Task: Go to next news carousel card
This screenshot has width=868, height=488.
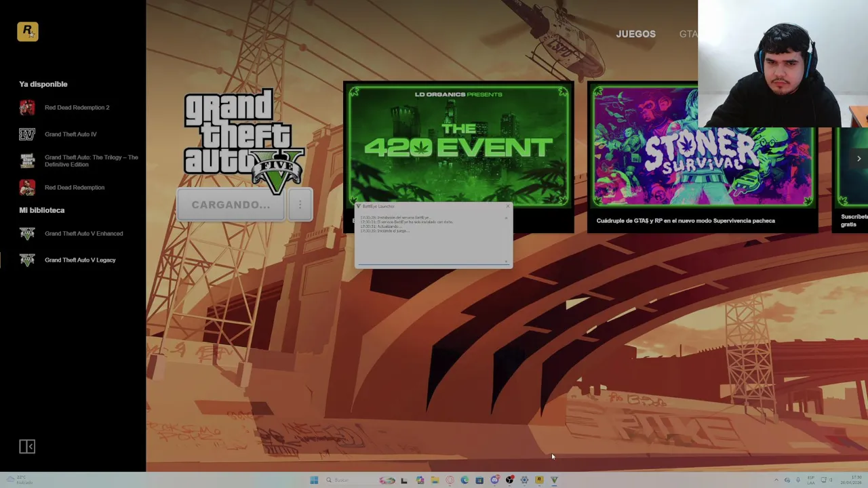Action: click(x=859, y=159)
